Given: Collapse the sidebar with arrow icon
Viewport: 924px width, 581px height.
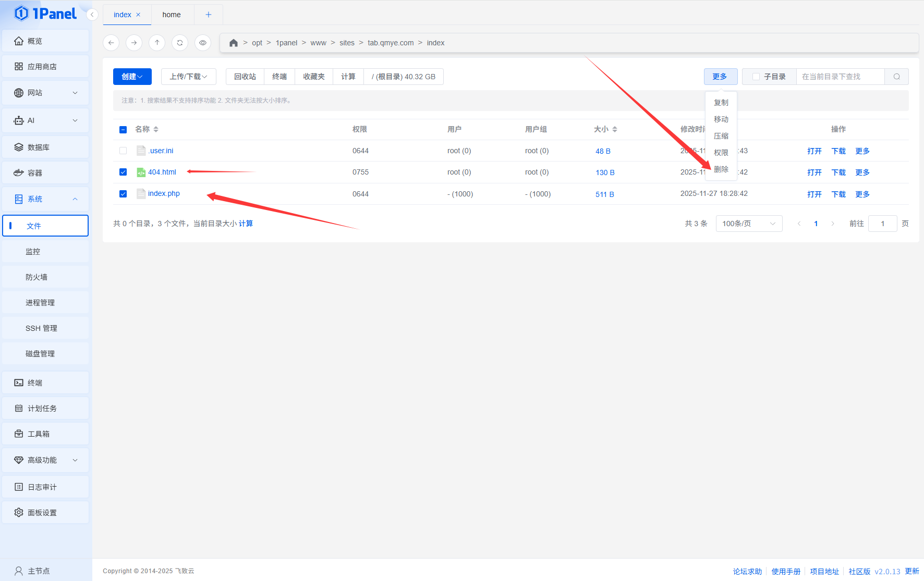Looking at the screenshot, I should pos(92,15).
